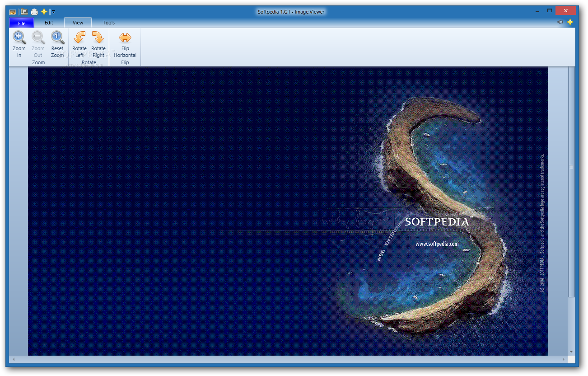The width and height of the screenshot is (588, 376).
Task: Click the pin ribbon pushpin icon
Action: point(560,22)
